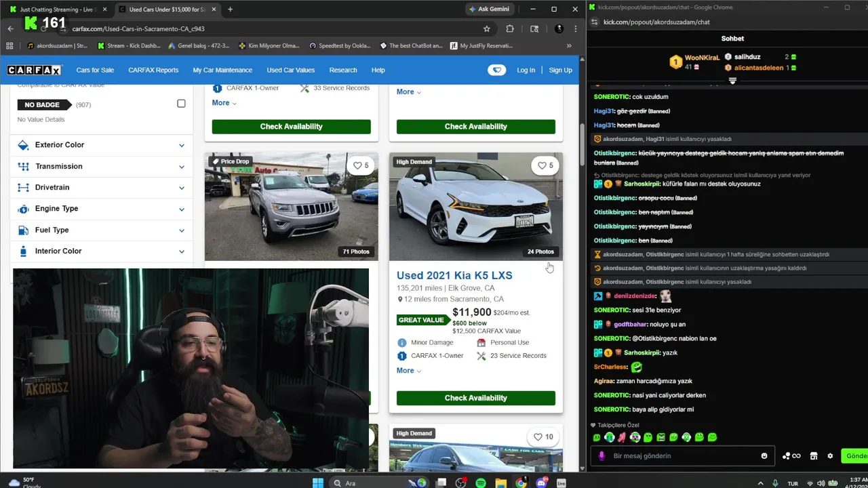This screenshot has height=488, width=868.
Task: Open Chrome extensions puzzle icon
Action: [510, 29]
